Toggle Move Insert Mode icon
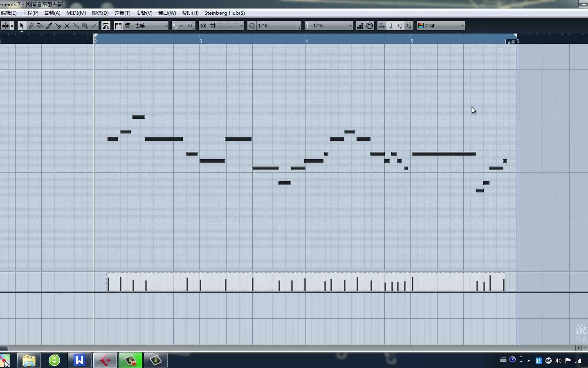Image resolution: width=588 pixels, height=368 pixels. pos(382,26)
